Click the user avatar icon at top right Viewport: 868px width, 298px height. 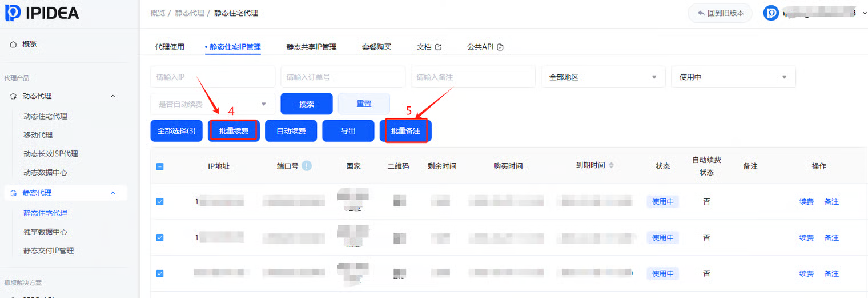pos(771,13)
